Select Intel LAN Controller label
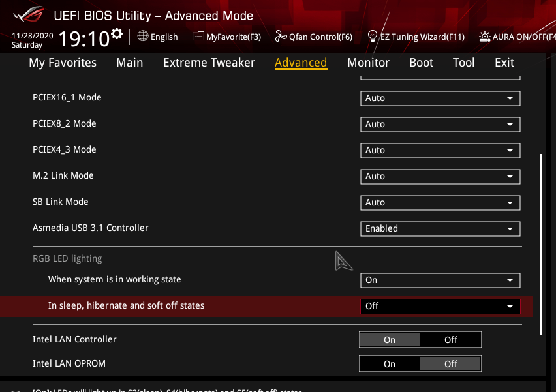Screen dimensions: 556x392 (x=74, y=340)
